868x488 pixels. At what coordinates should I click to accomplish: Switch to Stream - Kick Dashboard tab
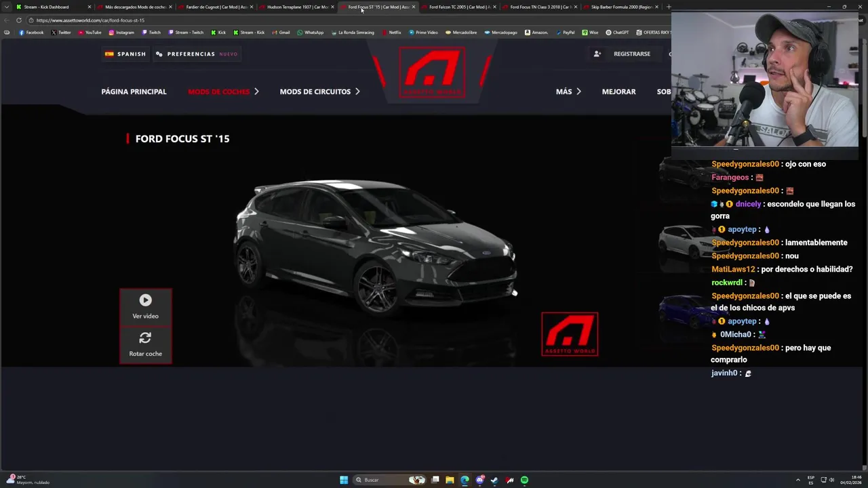(x=52, y=7)
